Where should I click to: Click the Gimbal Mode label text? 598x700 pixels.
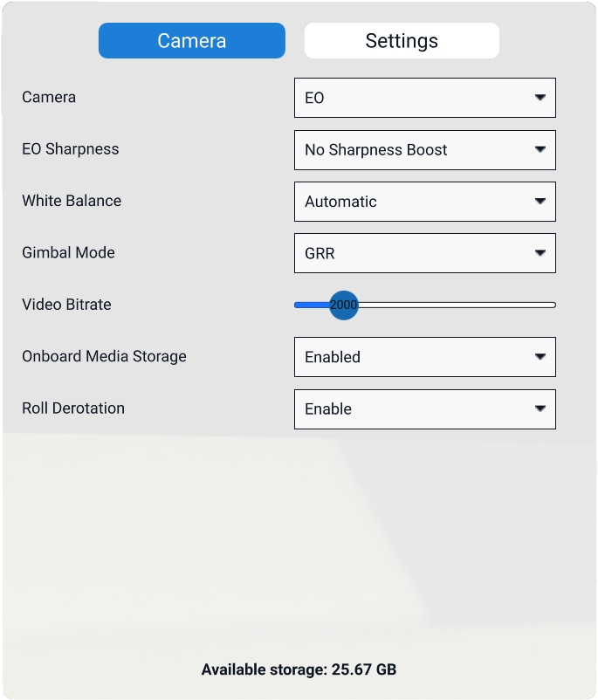68,253
